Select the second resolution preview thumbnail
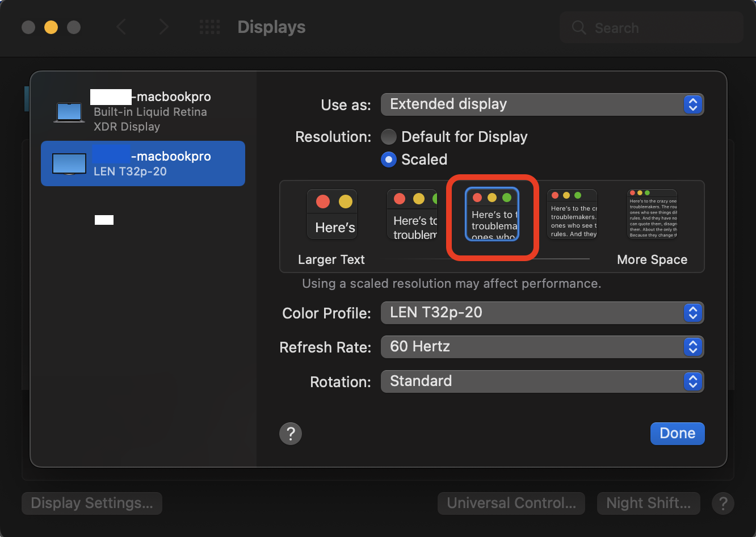The height and width of the screenshot is (537, 756). (412, 214)
